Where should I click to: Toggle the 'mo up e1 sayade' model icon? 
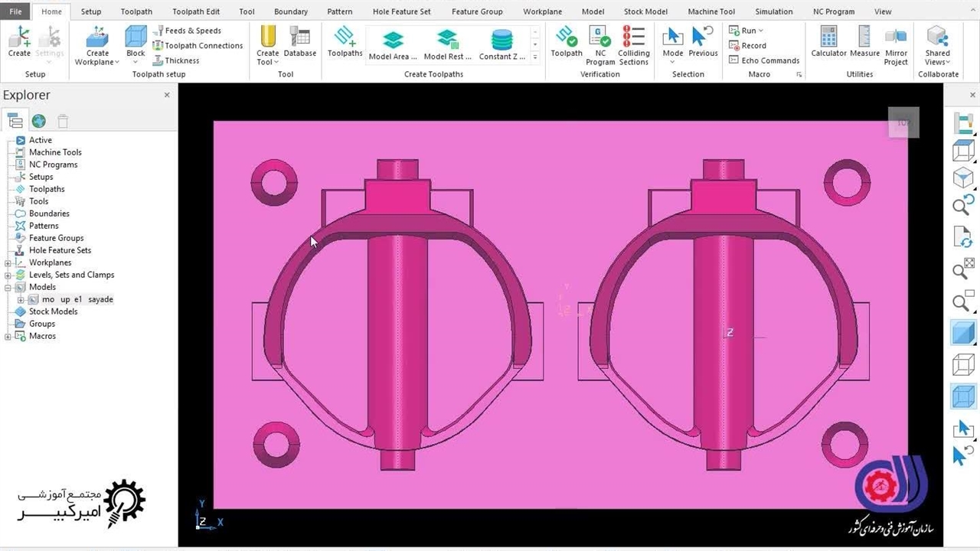coord(33,299)
